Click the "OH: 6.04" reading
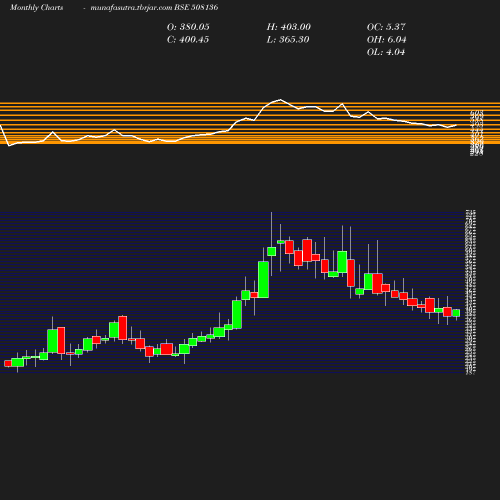This screenshot has width=500, height=500. [386, 40]
